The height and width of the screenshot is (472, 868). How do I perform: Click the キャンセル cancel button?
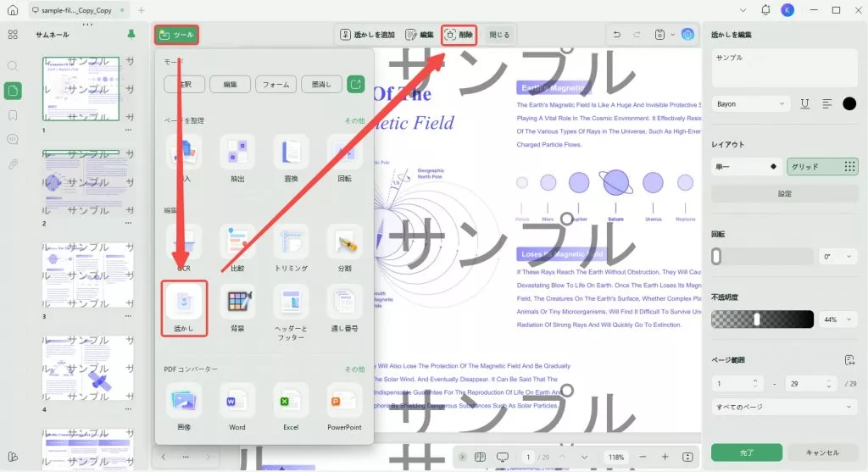[822, 452]
